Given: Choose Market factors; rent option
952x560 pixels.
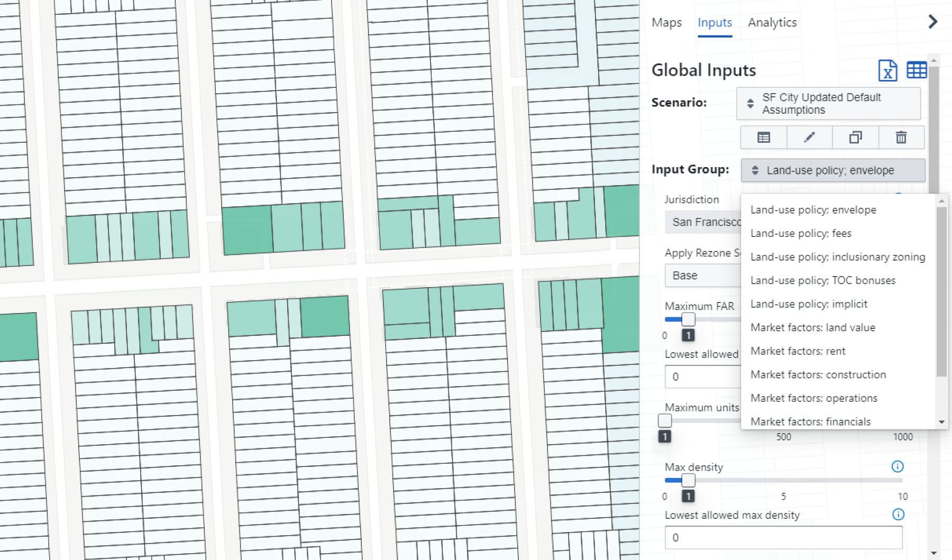Looking at the screenshot, I should (x=798, y=351).
